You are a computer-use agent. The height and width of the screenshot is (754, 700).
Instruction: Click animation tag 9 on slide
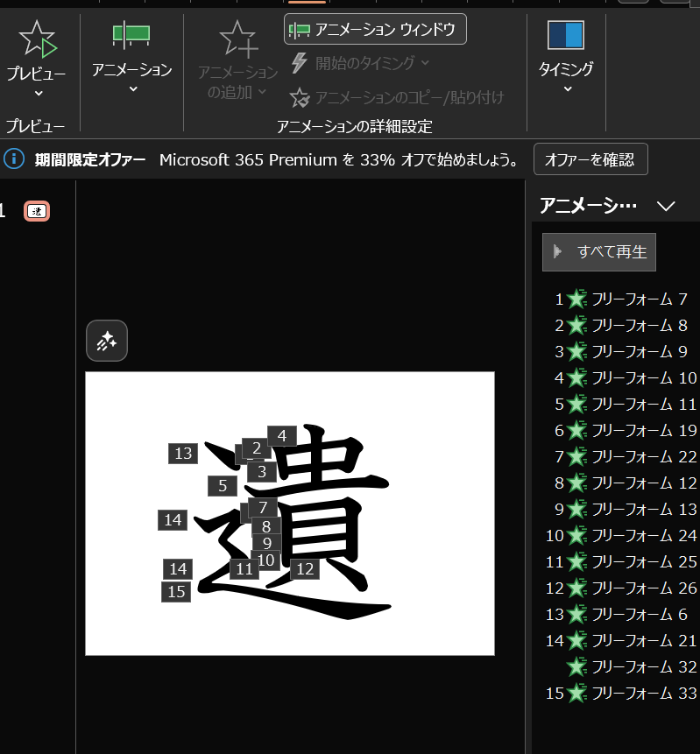[267, 543]
